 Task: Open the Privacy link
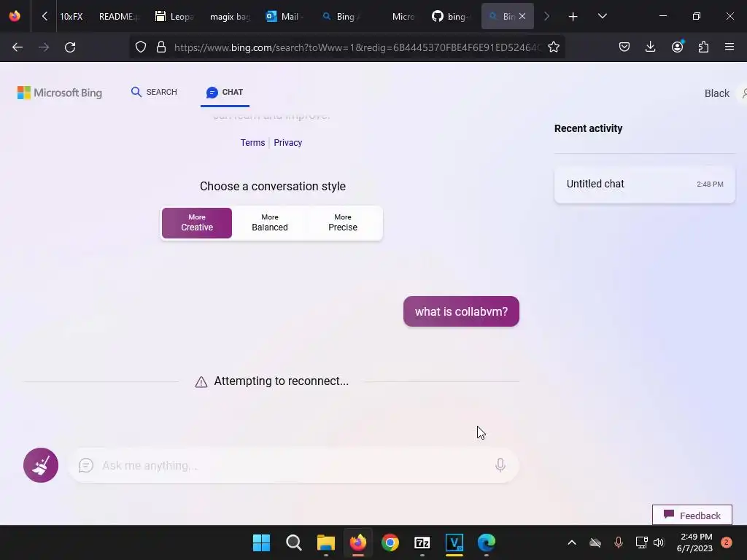click(x=287, y=142)
